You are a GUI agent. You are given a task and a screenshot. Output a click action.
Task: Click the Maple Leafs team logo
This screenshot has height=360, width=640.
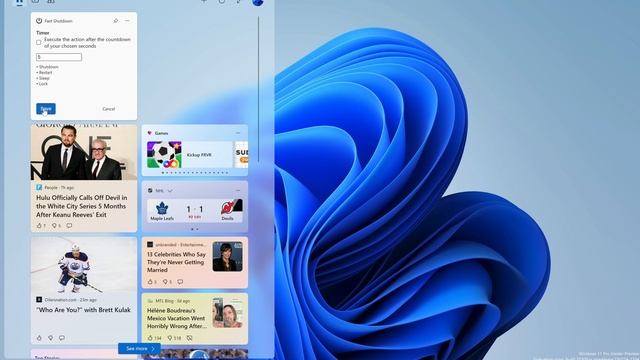click(162, 209)
